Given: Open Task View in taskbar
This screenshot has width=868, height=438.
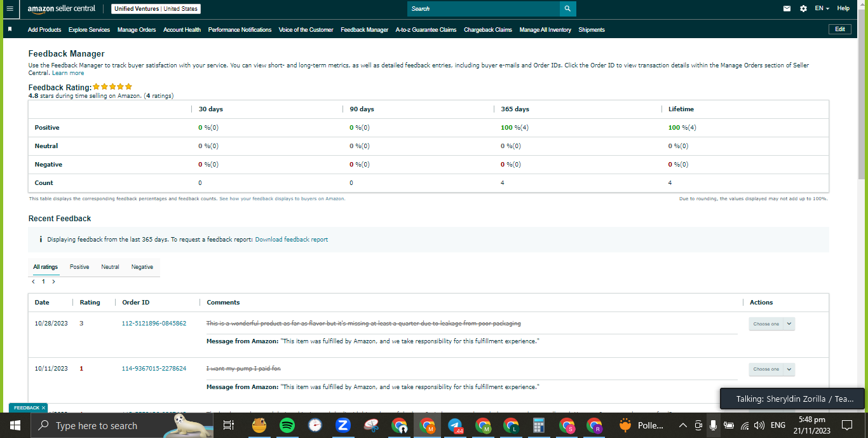Looking at the screenshot, I should click(x=229, y=425).
